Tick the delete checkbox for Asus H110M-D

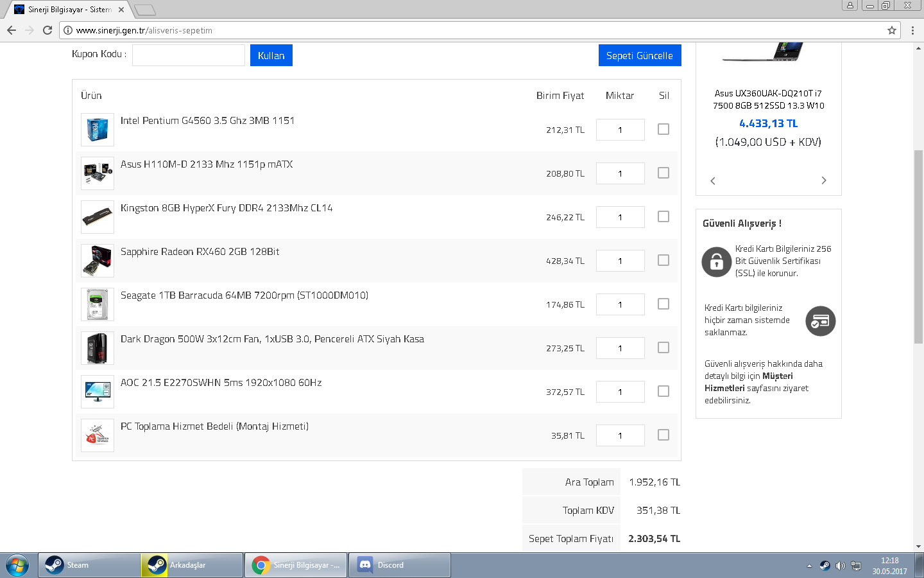(663, 173)
